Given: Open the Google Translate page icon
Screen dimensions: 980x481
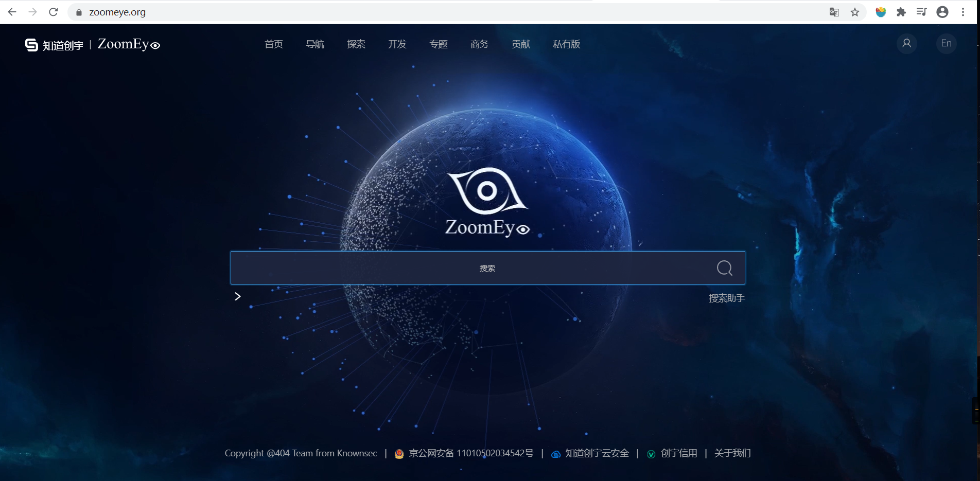Looking at the screenshot, I should point(834,12).
